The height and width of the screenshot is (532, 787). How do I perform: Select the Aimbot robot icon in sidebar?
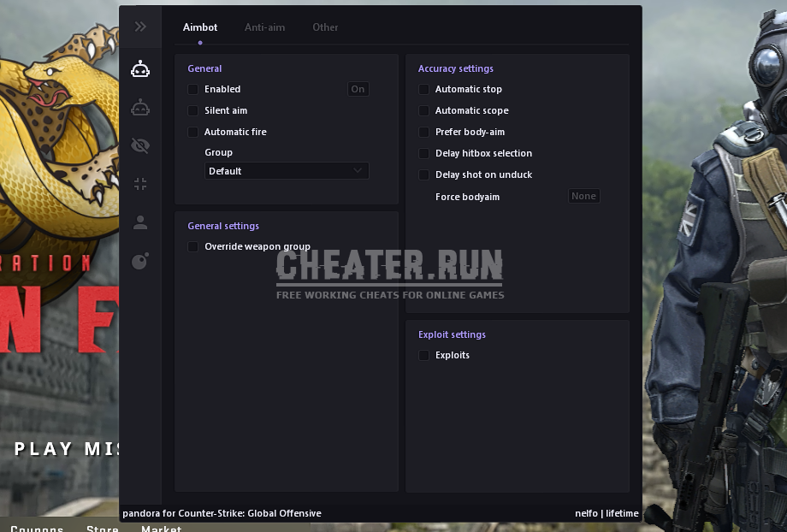pos(140,69)
